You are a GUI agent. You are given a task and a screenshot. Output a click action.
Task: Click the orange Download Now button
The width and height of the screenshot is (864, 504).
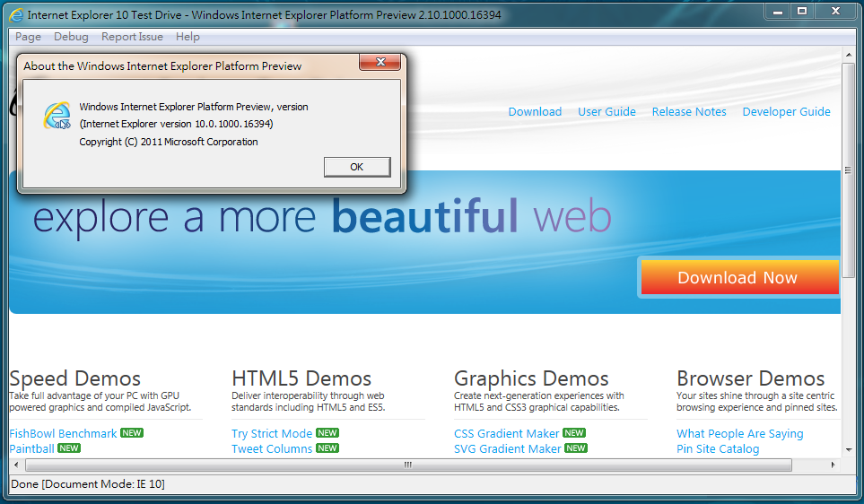(739, 278)
